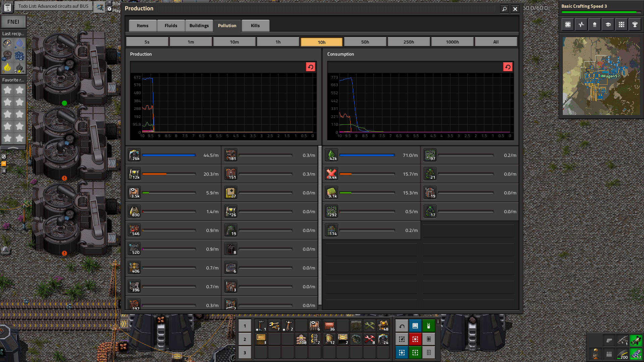Click the minimap
This screenshot has width=644, height=362.
point(601,76)
